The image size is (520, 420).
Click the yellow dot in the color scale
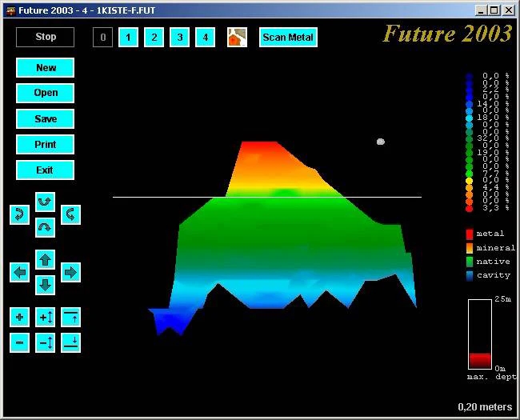click(x=469, y=181)
